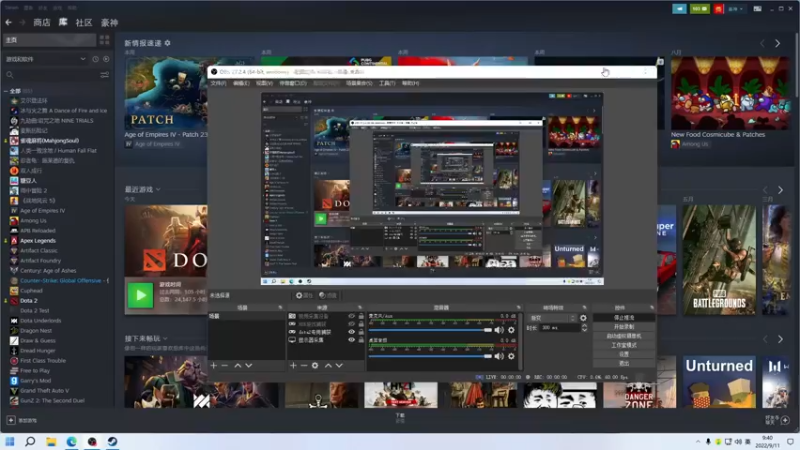Advance the recent games shelf with its right arrow
The height and width of the screenshot is (450, 800).
[x=780, y=190]
